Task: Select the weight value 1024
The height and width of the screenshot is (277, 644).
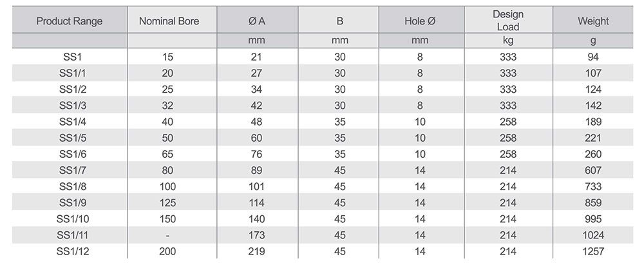Action: click(x=593, y=235)
